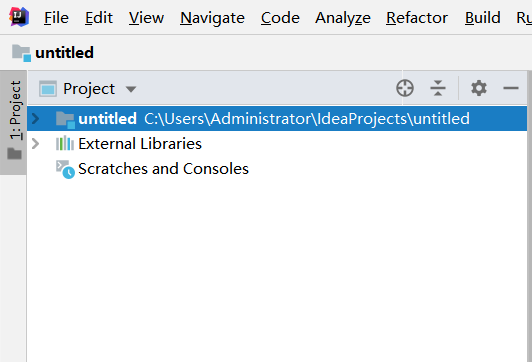The height and width of the screenshot is (362, 532).
Task: Open the Analyze menu
Action: pyautogui.click(x=343, y=18)
